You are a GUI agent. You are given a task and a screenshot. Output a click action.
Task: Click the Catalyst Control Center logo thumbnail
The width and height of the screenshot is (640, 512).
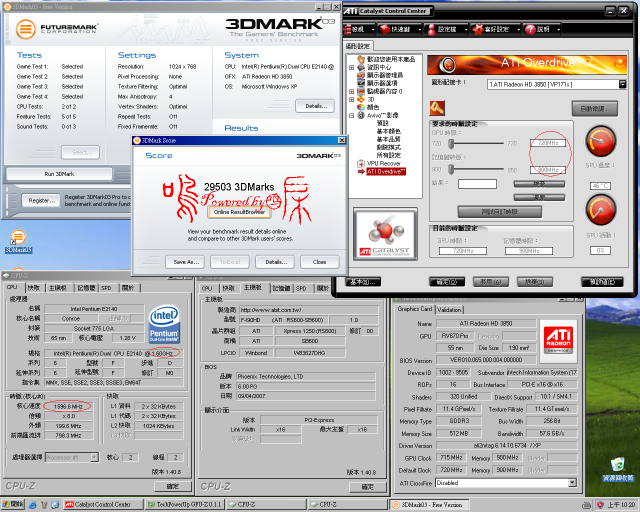[x=385, y=234]
